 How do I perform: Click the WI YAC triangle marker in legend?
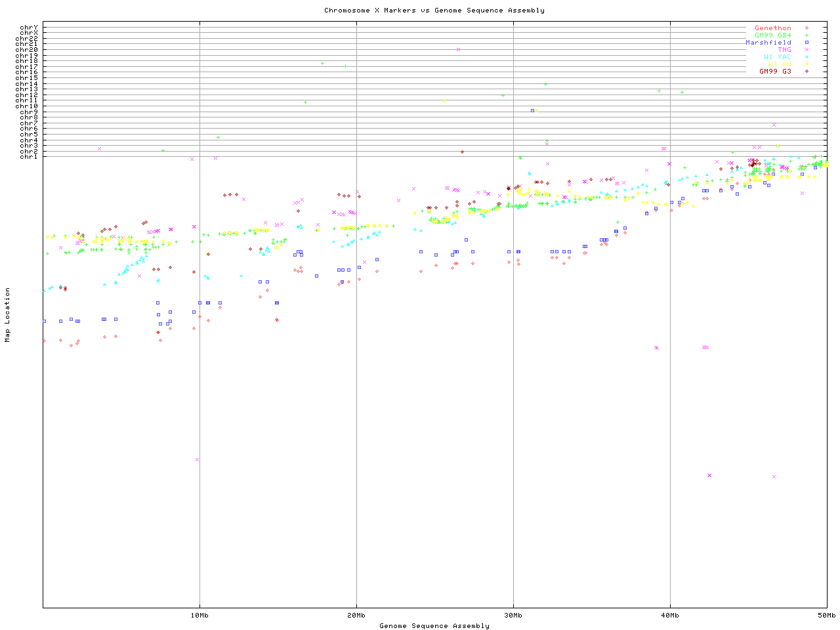pyautogui.click(x=807, y=57)
